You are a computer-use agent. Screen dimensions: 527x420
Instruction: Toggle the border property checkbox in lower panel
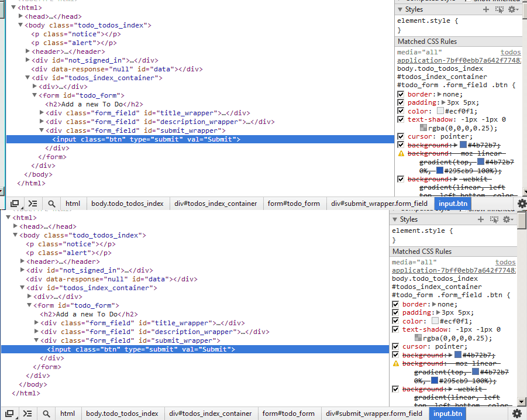(395, 304)
